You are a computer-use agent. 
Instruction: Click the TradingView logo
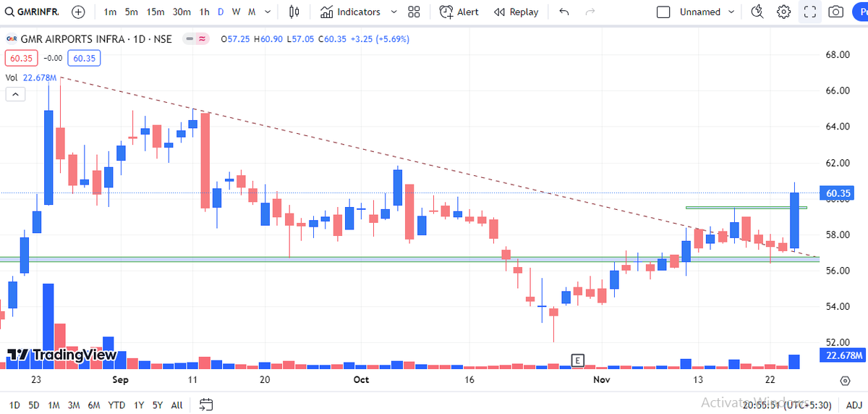(61, 355)
